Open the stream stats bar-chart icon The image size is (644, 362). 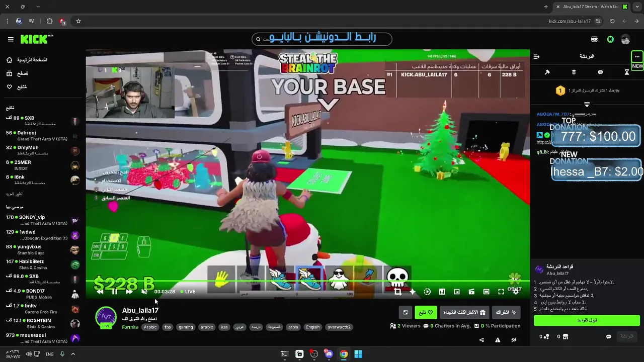coord(442,292)
